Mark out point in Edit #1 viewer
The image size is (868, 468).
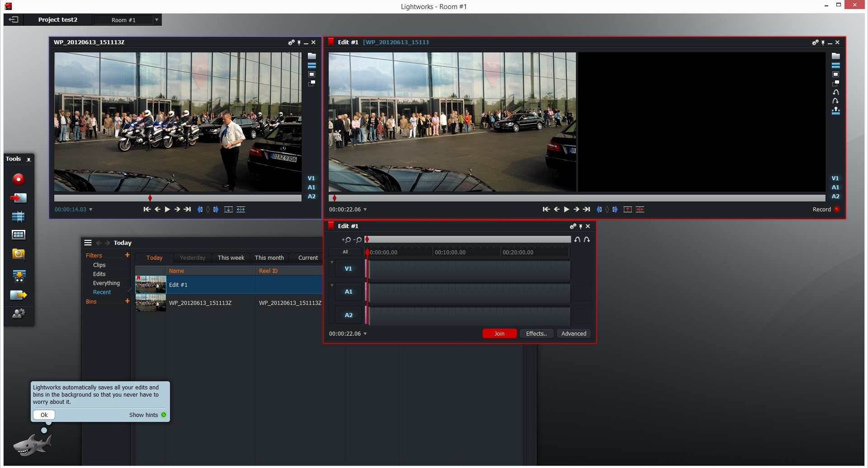pyautogui.click(x=615, y=209)
